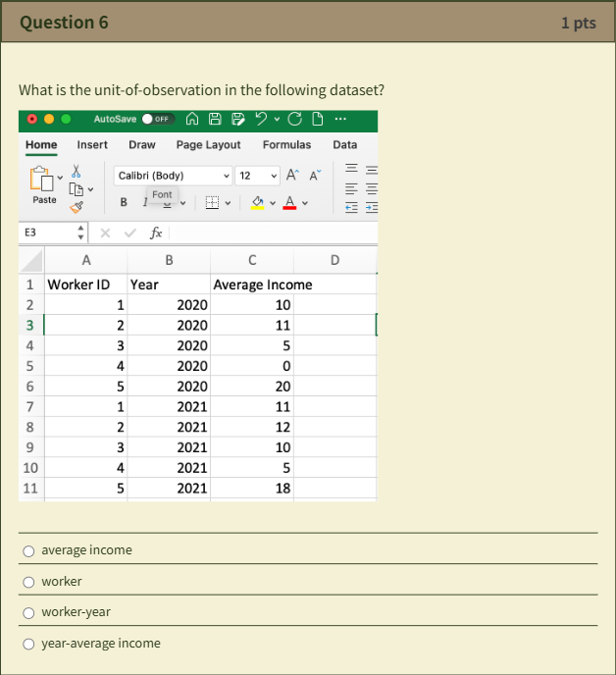616x675 pixels.
Task: Open the font size 12 dropdown
Action: coord(257,176)
